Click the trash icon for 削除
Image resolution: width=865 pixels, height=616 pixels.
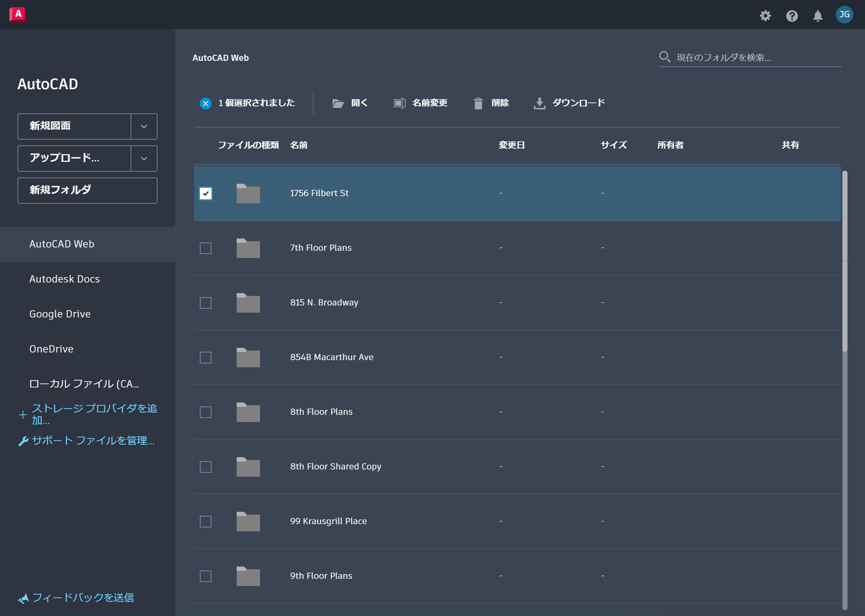coord(478,103)
